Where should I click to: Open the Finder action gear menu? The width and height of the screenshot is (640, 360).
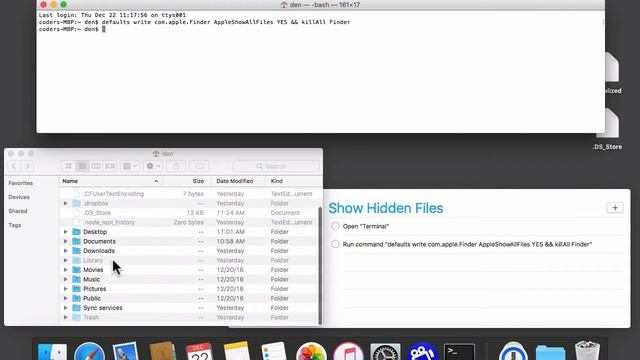point(153,166)
